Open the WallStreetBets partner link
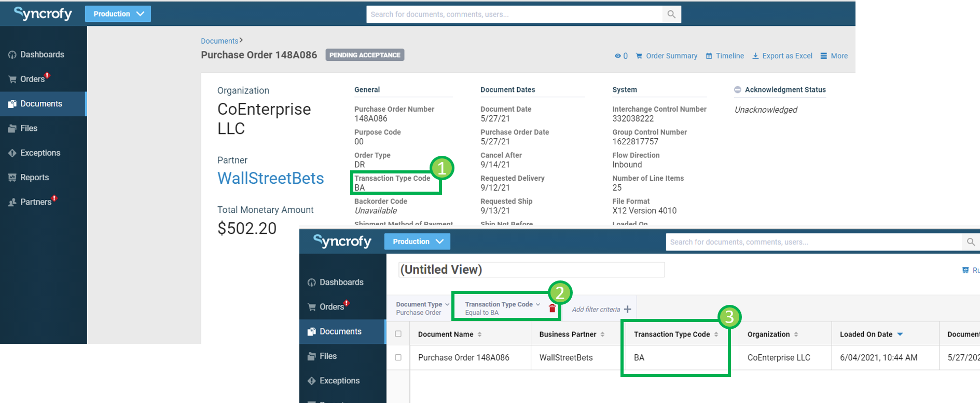Image resolution: width=980 pixels, height=403 pixels. tap(270, 178)
